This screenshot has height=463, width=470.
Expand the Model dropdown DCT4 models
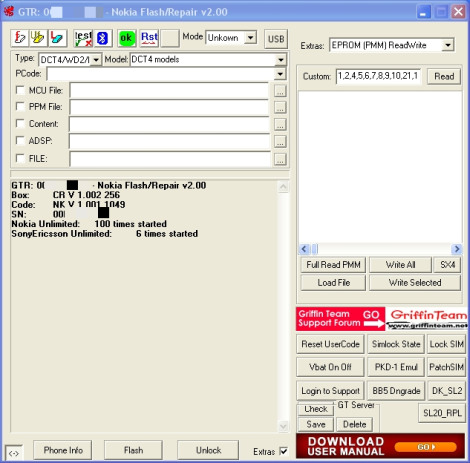(x=281, y=60)
